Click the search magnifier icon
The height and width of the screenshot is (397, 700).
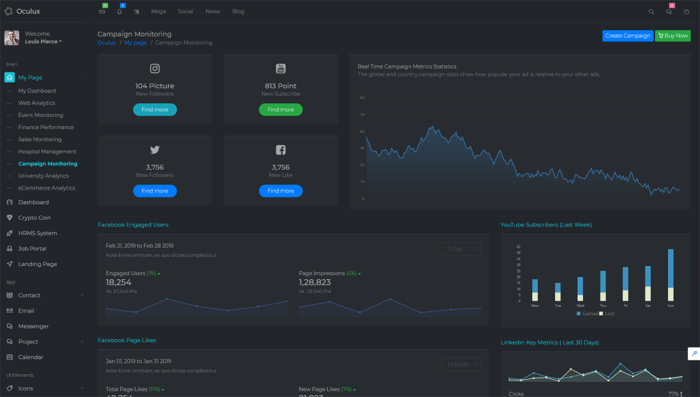[x=651, y=12]
